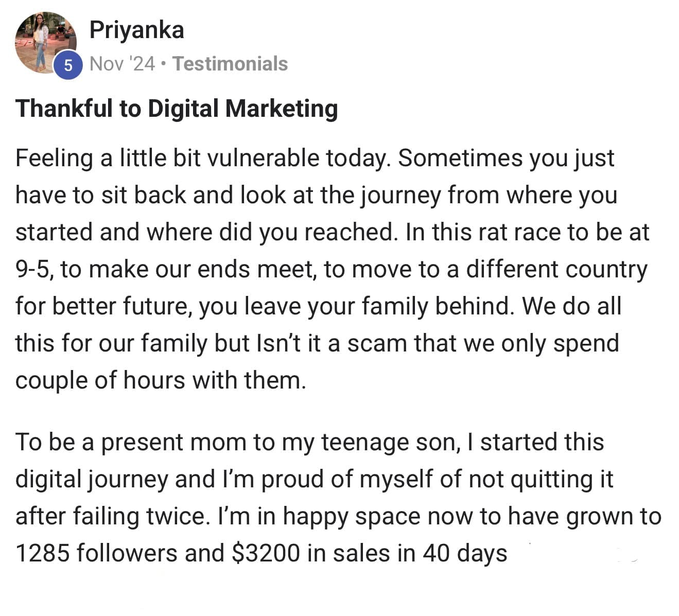Open Priyanka's profile picture
Screen dimensions: 679x616
coord(45,42)
